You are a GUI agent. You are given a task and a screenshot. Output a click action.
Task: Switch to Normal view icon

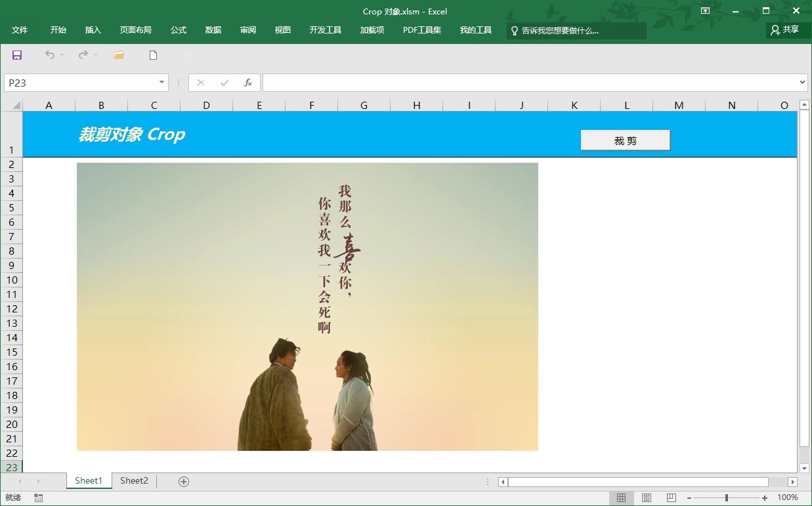point(621,498)
